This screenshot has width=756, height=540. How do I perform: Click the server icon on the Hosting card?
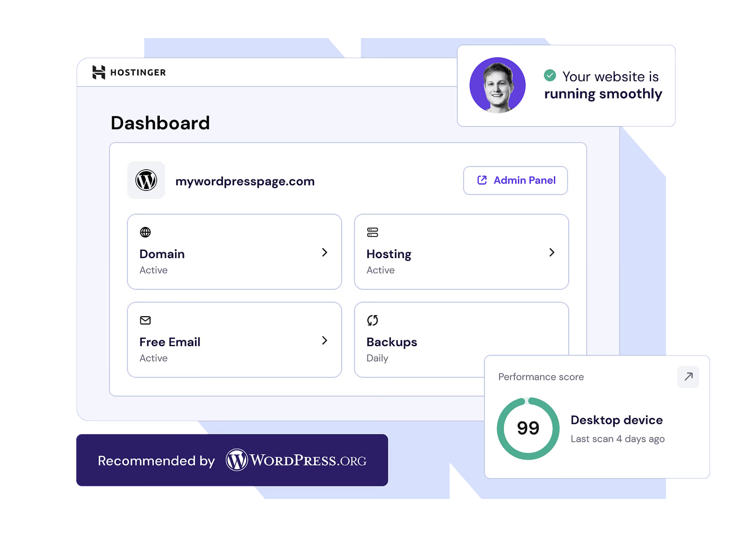click(x=373, y=232)
